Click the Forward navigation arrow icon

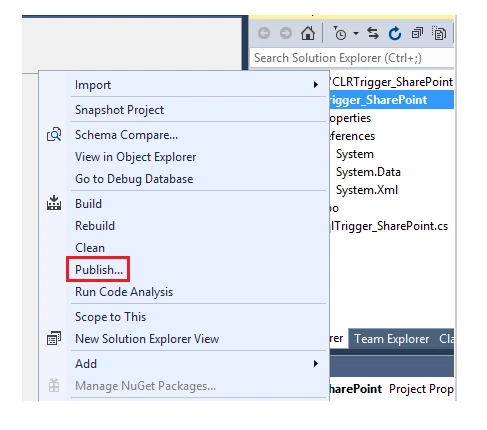tap(286, 33)
